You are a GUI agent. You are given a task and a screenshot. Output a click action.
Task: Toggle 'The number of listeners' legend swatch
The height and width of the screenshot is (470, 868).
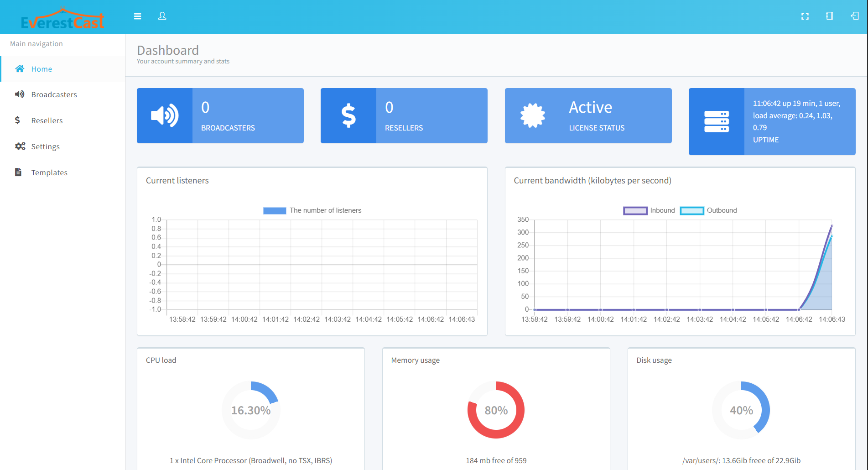(x=275, y=210)
